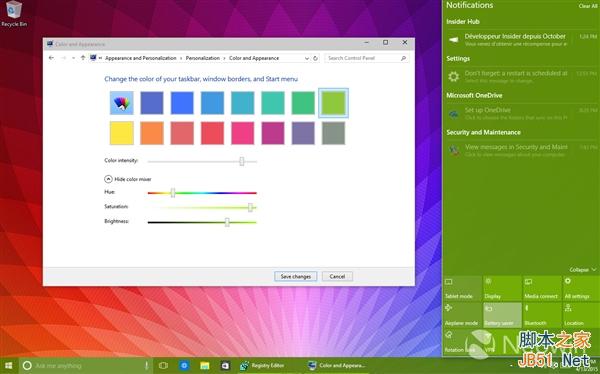This screenshot has width=600, height=374.
Task: Click the Control Panel icon in address bar
Action: [x=93, y=58]
